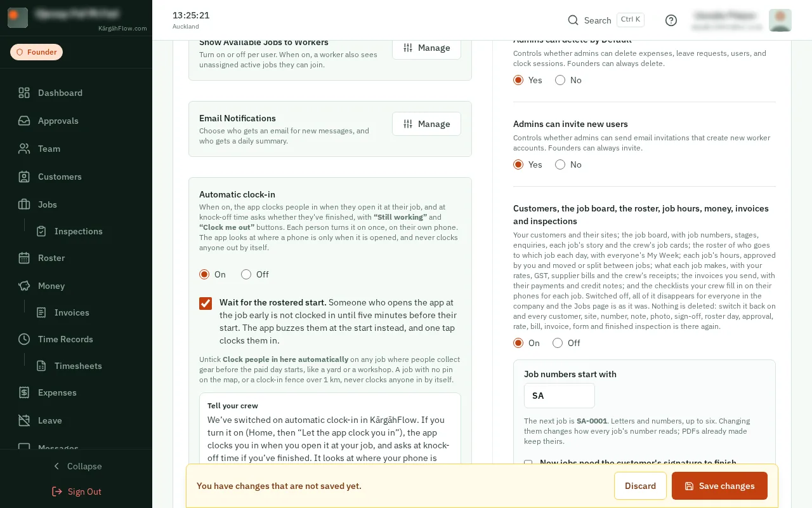Edit the Job numbers start with field

[x=559, y=396]
